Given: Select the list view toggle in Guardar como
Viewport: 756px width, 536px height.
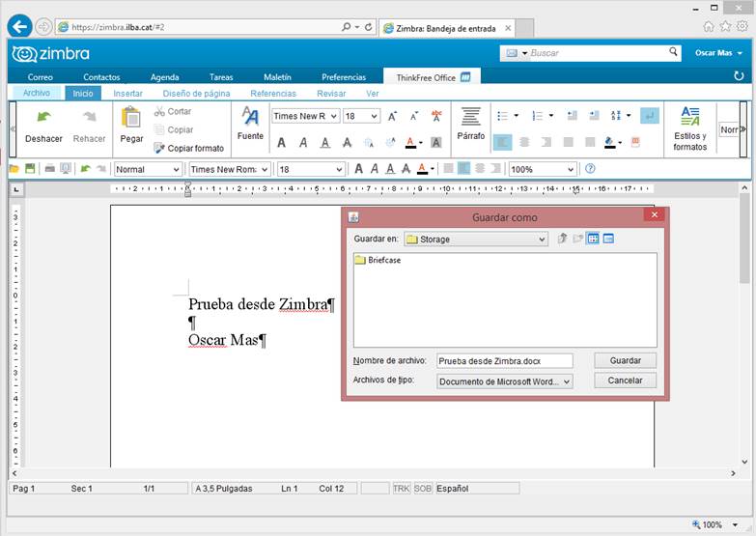Looking at the screenshot, I should click(593, 239).
